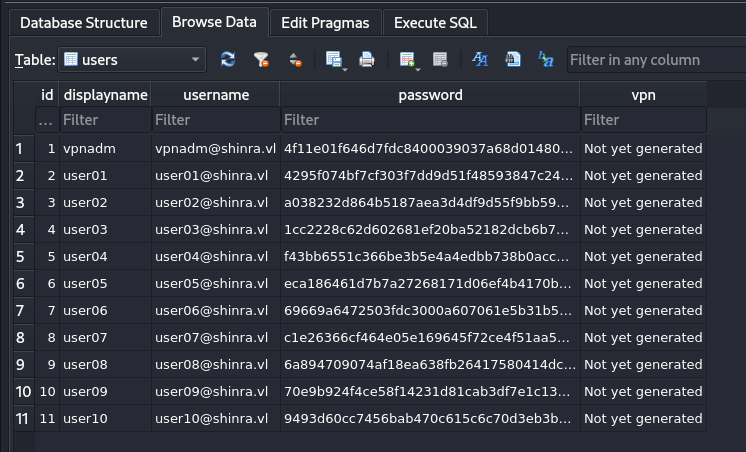Viewport: 746px width, 452px height.
Task: Select the vpnadm@shinra.vl username cell
Action: (215, 148)
